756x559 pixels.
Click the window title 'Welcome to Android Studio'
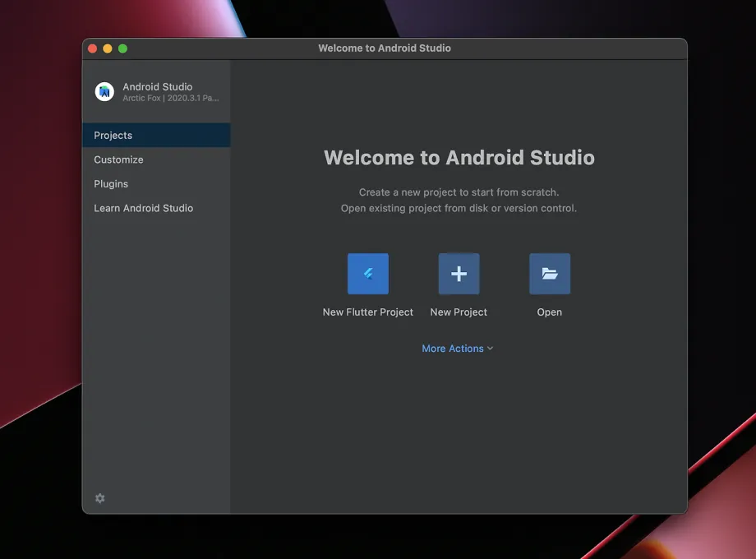(385, 49)
